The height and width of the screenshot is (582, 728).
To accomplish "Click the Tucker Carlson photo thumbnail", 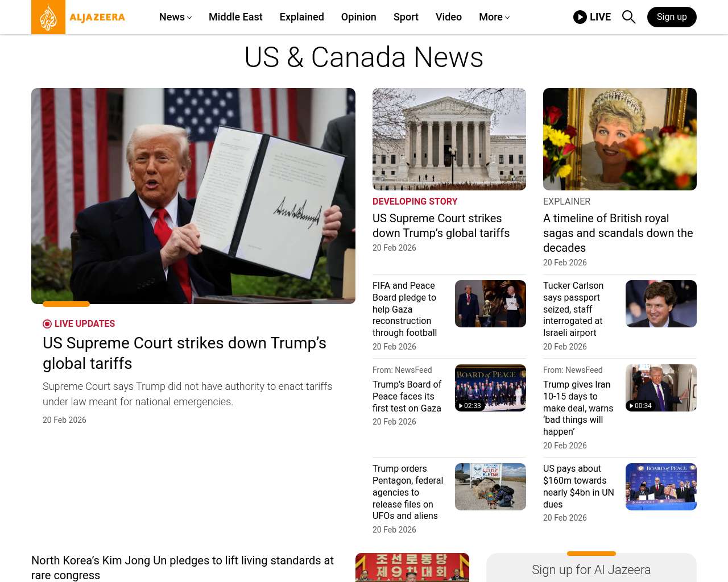I will click(x=661, y=304).
